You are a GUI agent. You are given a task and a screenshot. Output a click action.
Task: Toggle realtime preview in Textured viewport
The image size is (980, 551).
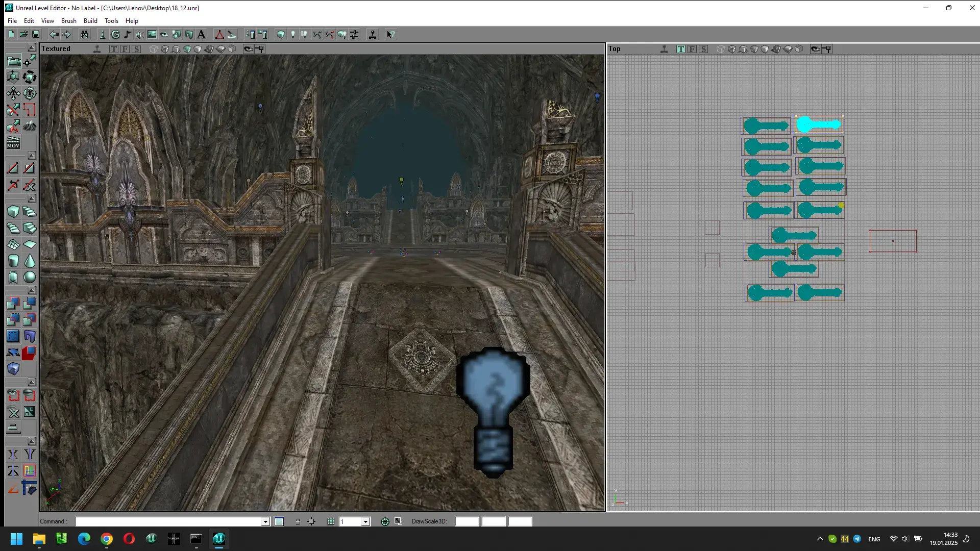click(x=97, y=49)
